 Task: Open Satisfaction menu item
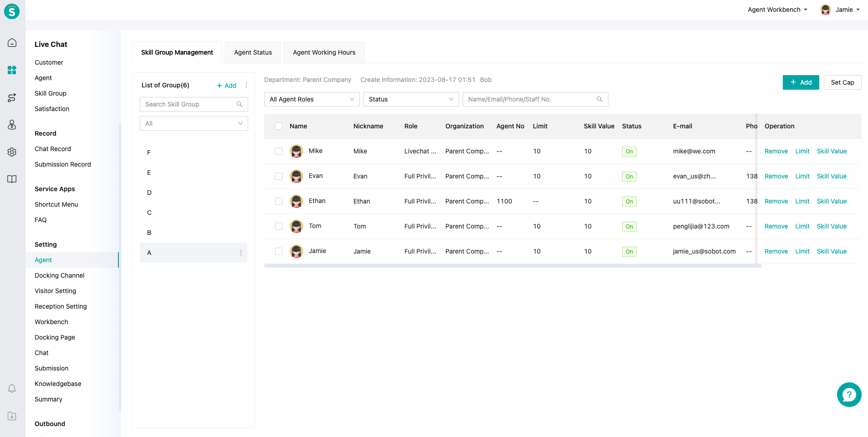52,109
